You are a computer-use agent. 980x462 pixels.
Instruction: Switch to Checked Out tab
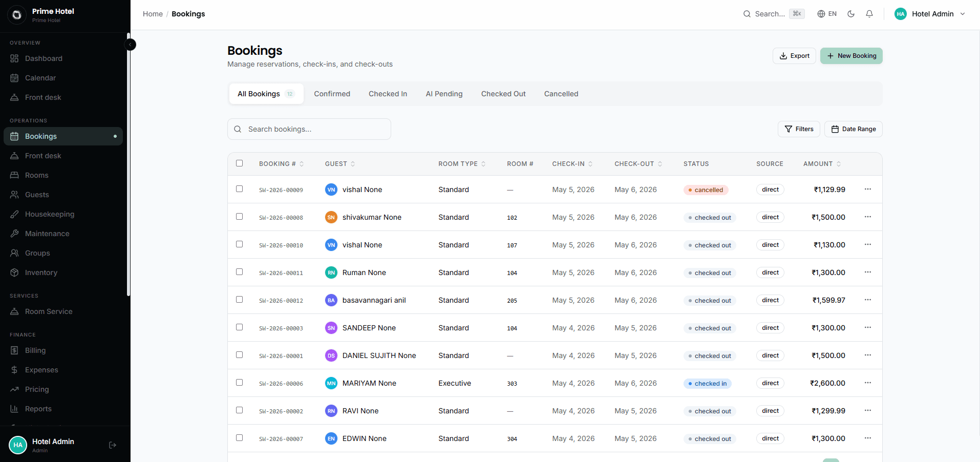pos(503,94)
